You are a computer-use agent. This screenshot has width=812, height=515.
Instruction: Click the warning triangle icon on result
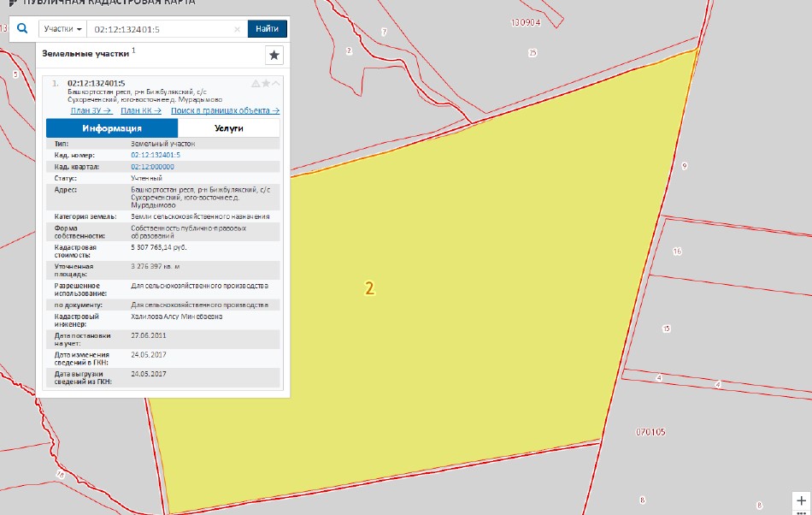point(256,83)
